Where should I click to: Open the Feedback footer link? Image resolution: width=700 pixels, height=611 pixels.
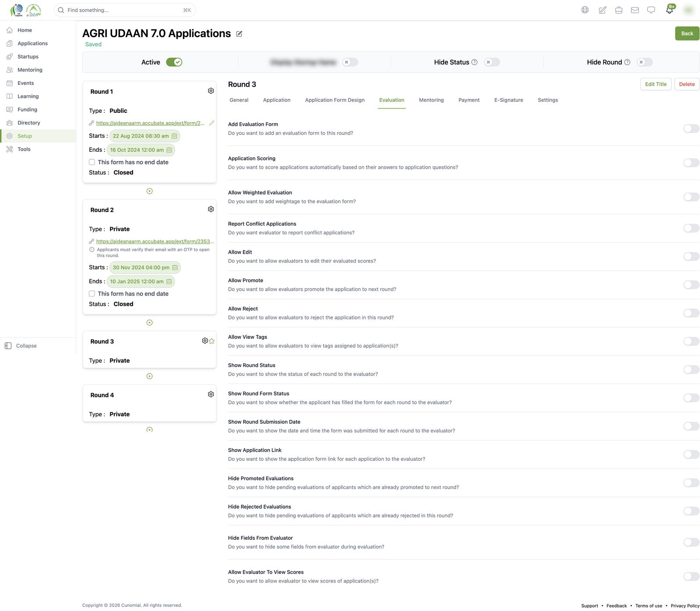(616, 606)
